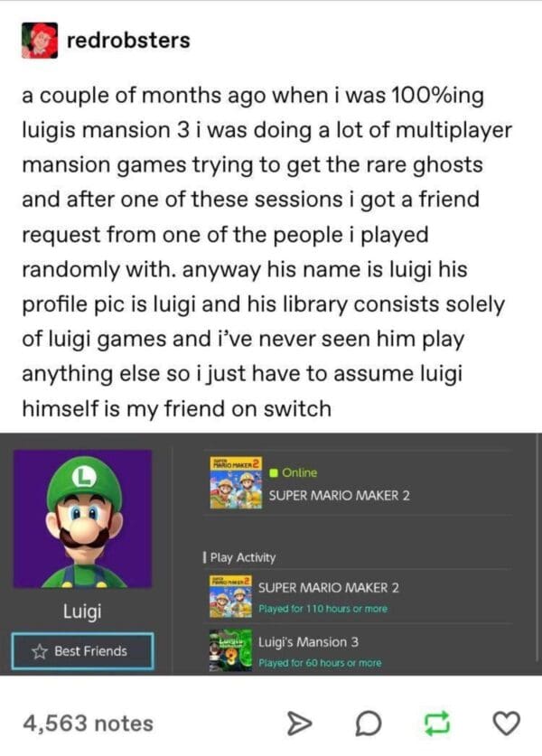Click the Played for 110 hours text
Image resolution: width=542 pixels, height=756 pixels.
click(x=322, y=609)
